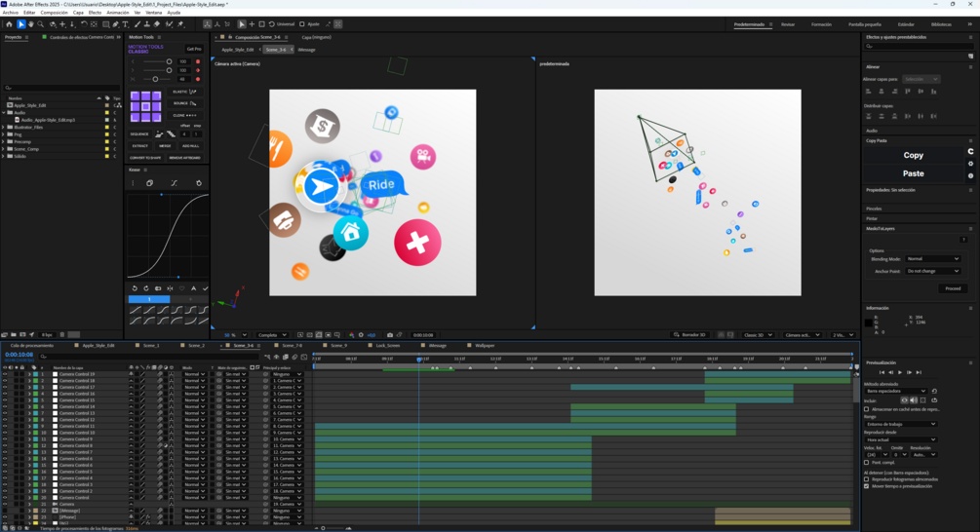
Task: Open the Animación menu
Action: (x=117, y=13)
